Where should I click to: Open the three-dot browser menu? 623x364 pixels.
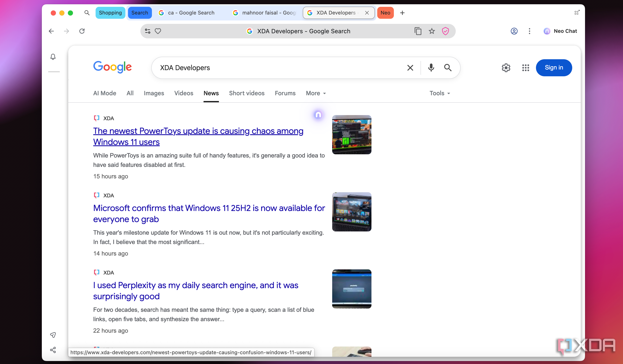click(529, 31)
